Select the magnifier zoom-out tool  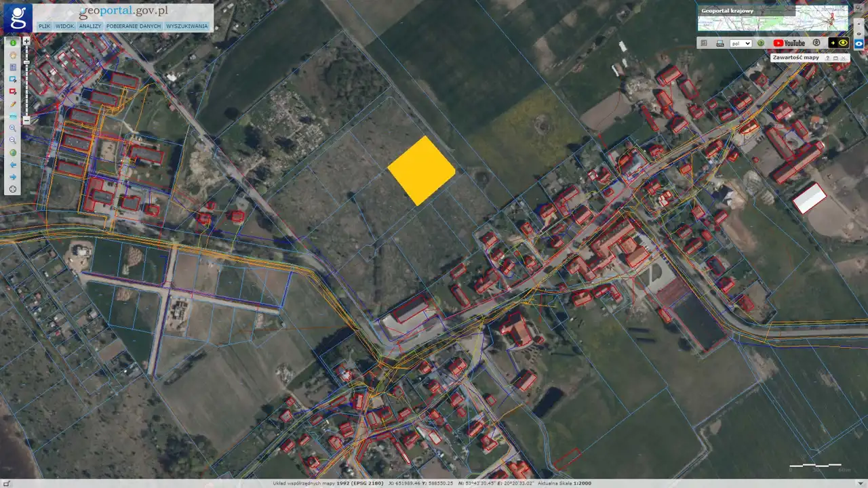(13, 140)
